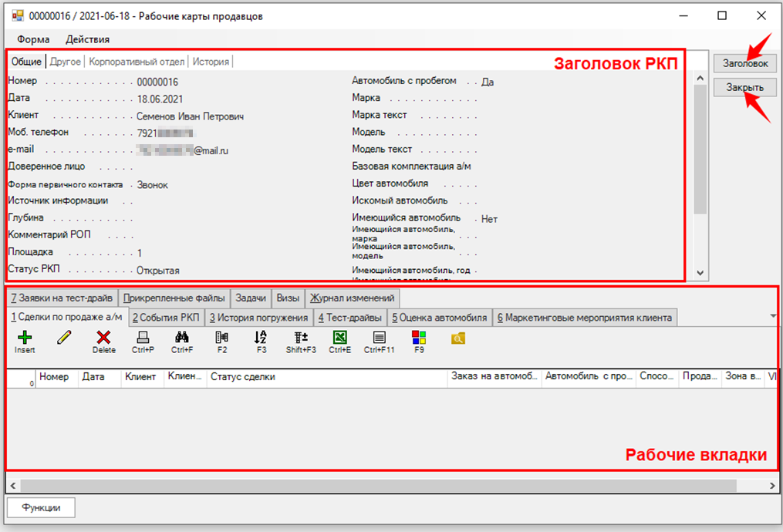Click the colored squares F9 icon

click(x=419, y=338)
